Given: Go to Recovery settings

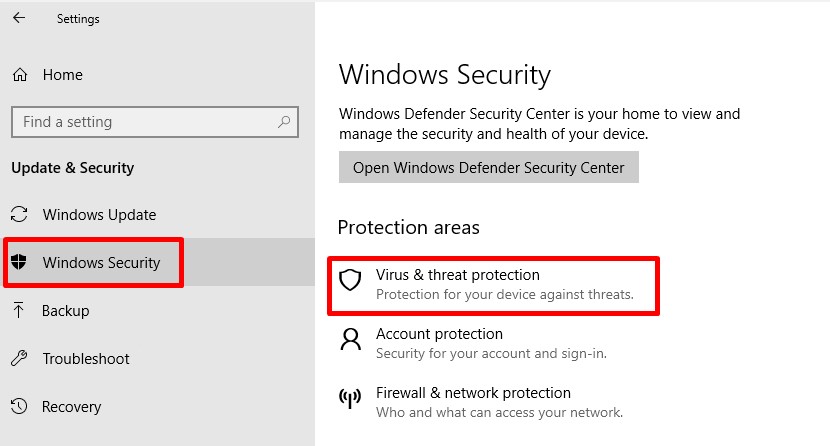Looking at the screenshot, I should tap(71, 406).
